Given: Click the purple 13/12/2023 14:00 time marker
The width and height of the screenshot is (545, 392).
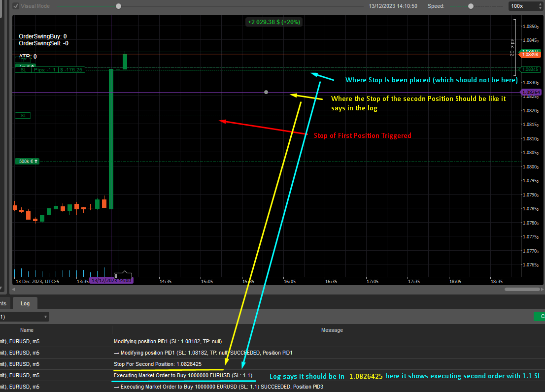Looking at the screenshot, I should click(x=111, y=281).
